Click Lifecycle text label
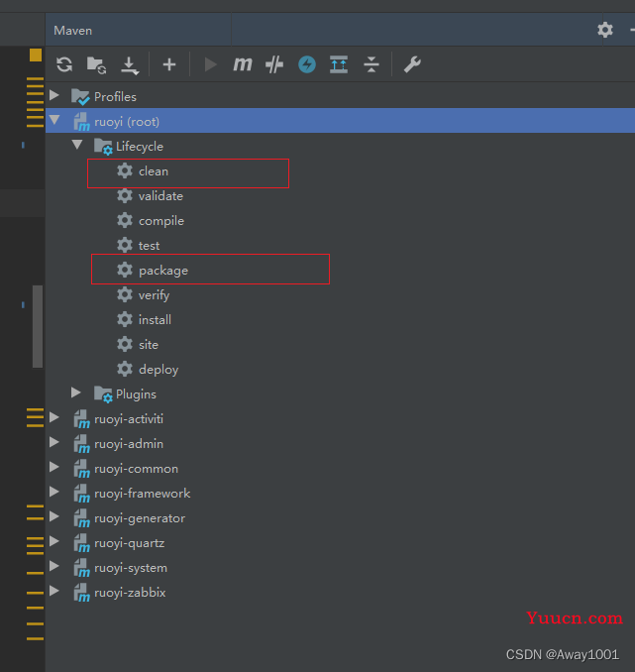 click(140, 147)
